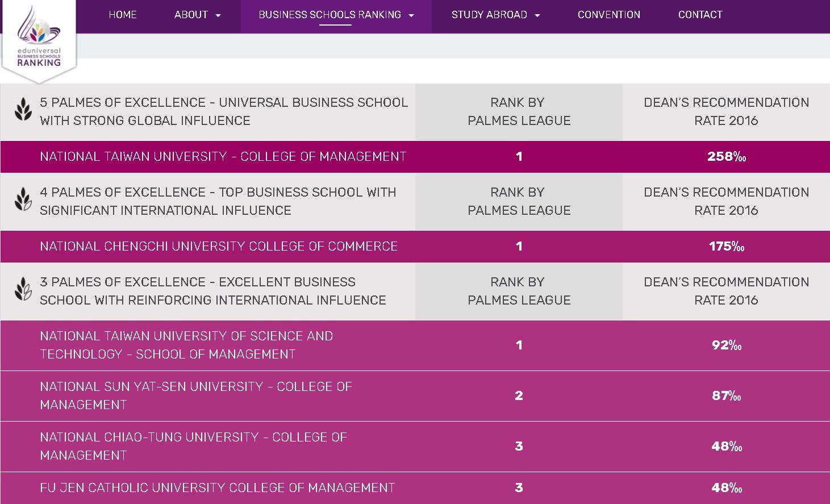Image resolution: width=830 pixels, height=504 pixels.
Task: Click the 3 Palmes of Excellence leaf icon
Action: click(x=23, y=289)
